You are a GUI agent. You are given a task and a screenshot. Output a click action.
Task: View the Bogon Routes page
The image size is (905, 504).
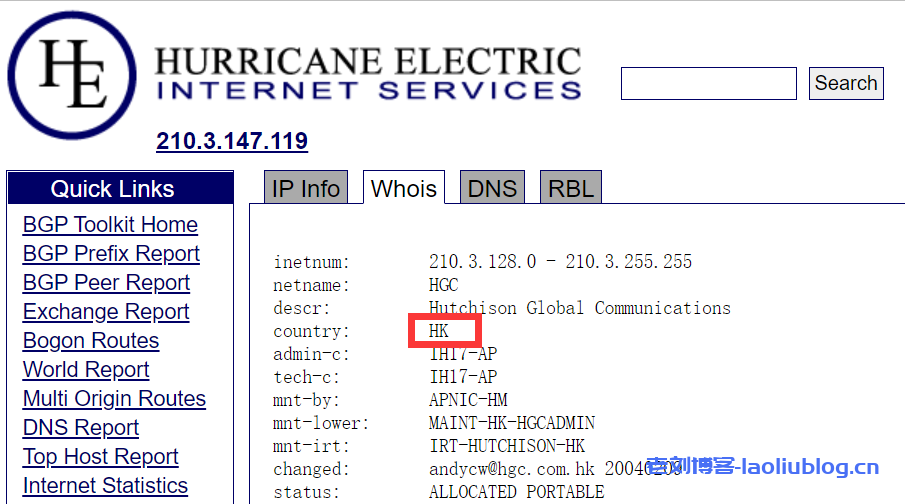click(91, 341)
